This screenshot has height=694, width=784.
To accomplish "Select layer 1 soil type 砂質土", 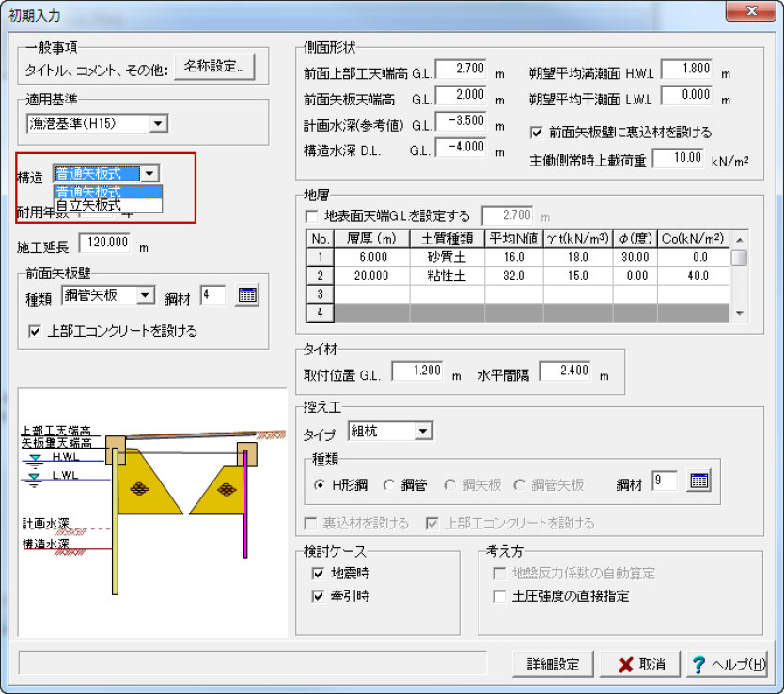I will (447, 258).
